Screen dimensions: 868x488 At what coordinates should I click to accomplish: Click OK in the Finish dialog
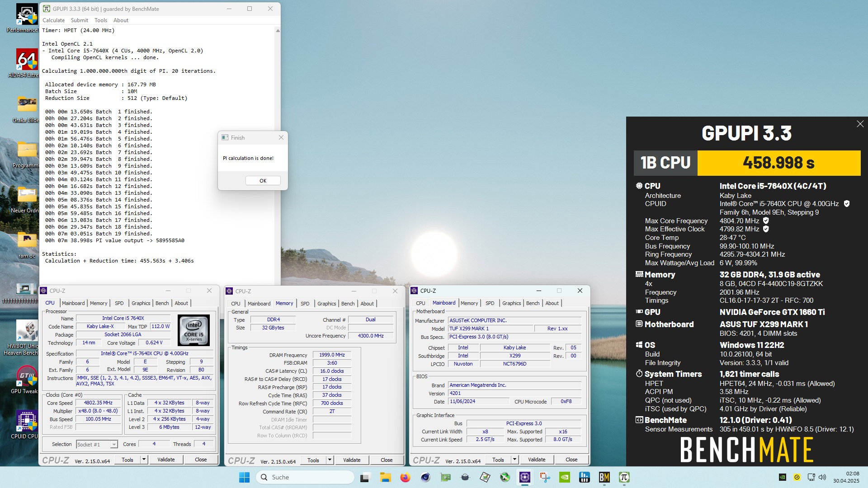(263, 181)
